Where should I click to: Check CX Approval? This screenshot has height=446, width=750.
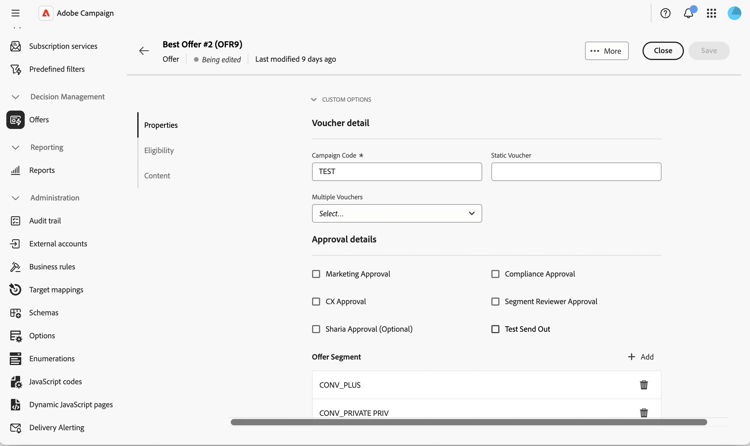(x=316, y=301)
